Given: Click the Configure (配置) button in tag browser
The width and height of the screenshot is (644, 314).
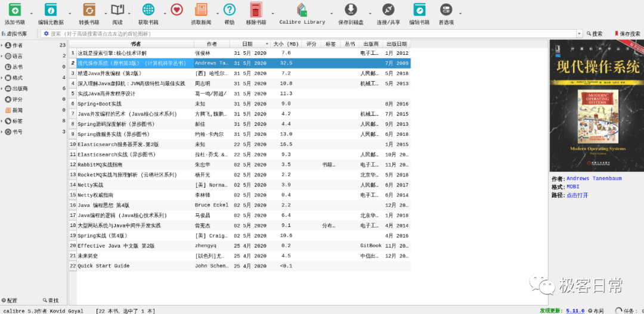Looking at the screenshot, I should click(x=10, y=300).
